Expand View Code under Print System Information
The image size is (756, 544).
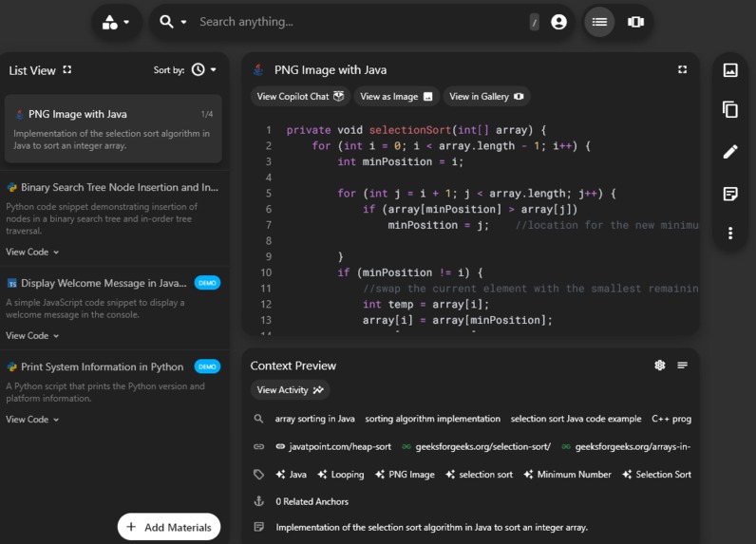[32, 420]
